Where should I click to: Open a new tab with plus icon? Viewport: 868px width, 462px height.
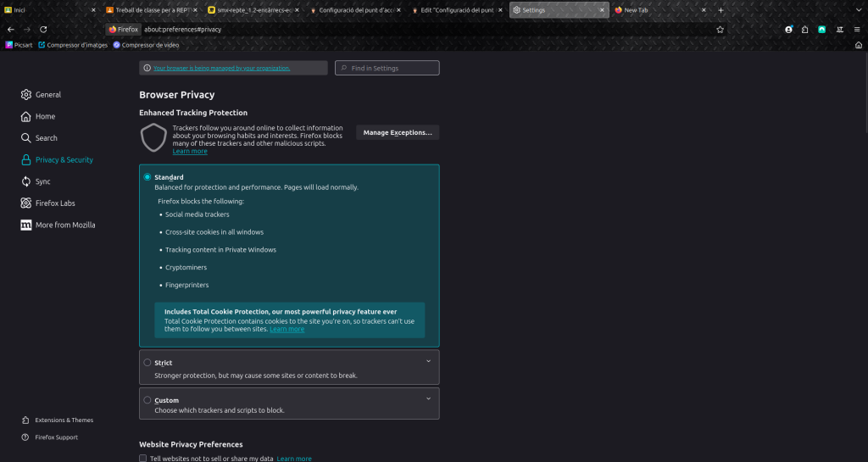click(721, 10)
